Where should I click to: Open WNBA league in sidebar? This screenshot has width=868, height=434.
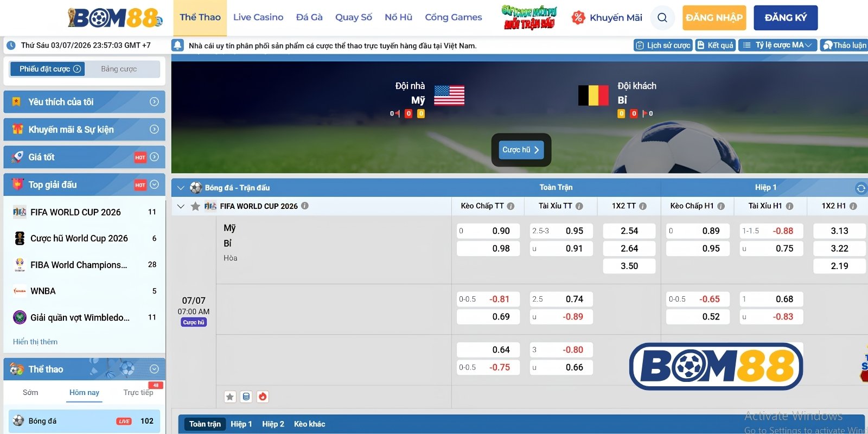pos(84,291)
